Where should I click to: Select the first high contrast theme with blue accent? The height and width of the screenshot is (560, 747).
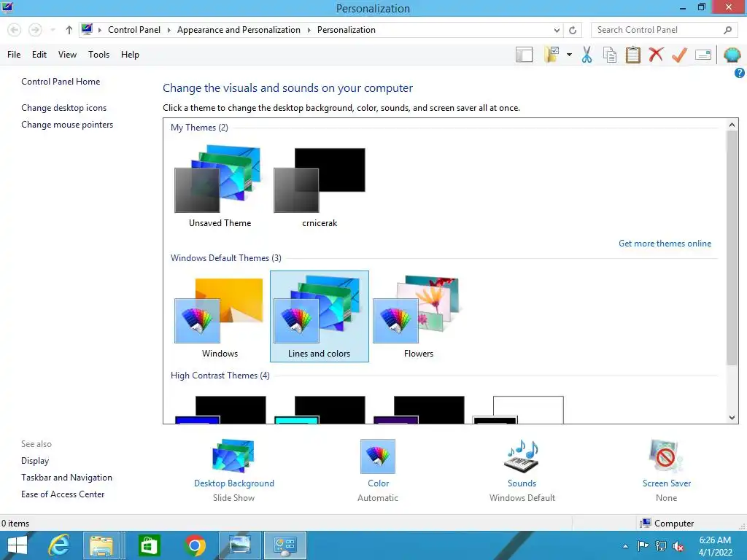pyautogui.click(x=220, y=410)
